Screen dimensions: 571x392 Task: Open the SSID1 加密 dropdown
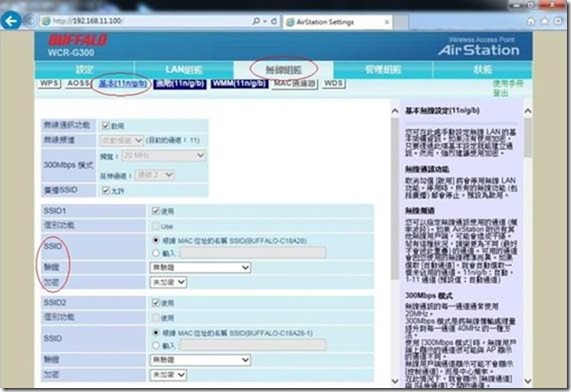tap(168, 282)
